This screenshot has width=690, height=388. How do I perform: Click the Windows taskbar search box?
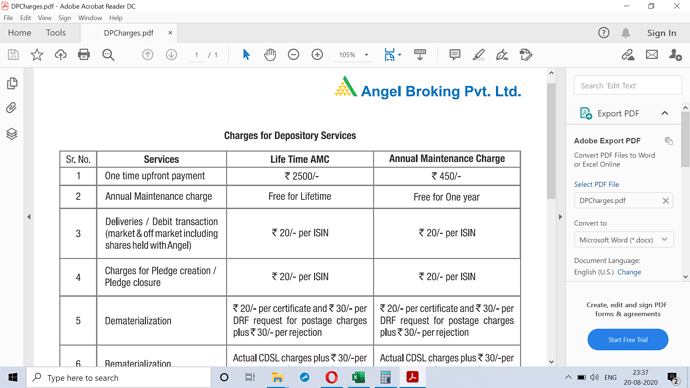pyautogui.click(x=119, y=377)
